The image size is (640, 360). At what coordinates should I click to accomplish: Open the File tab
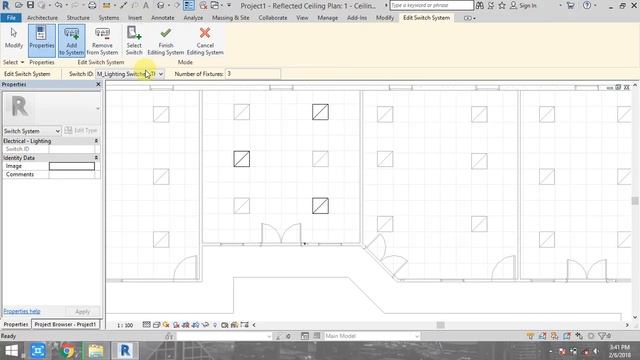click(x=11, y=18)
